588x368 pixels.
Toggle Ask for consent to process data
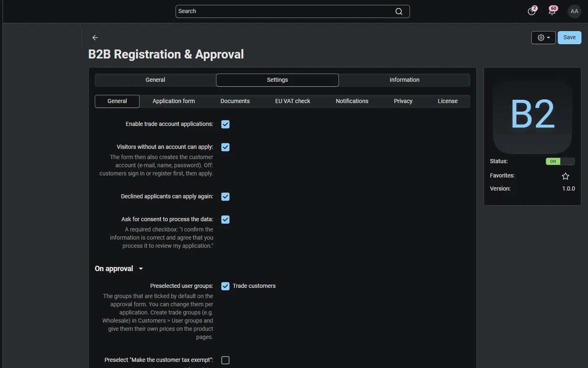[x=225, y=220]
